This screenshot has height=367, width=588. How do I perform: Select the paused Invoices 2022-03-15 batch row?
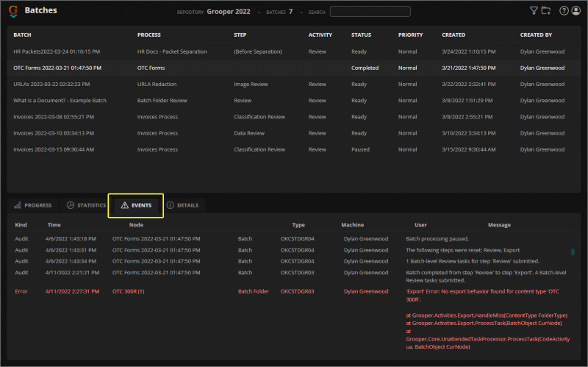(53, 149)
